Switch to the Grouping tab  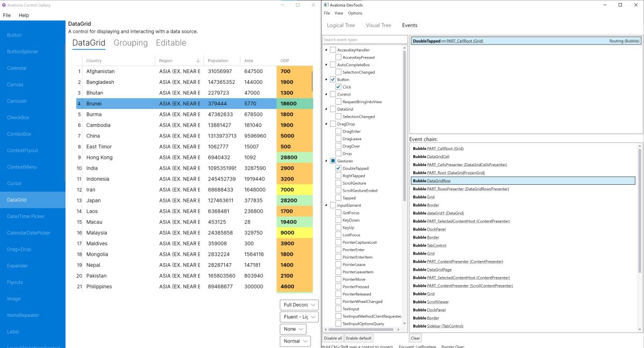pos(130,43)
